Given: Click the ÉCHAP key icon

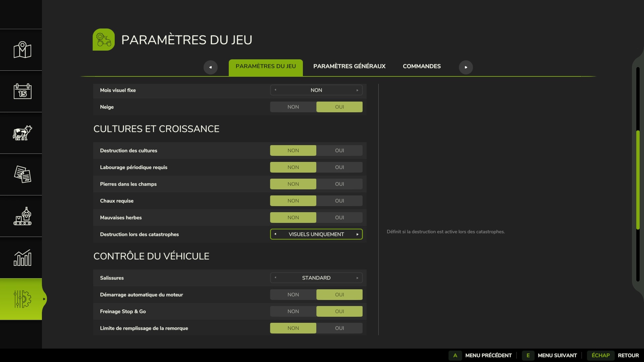Looking at the screenshot, I should (601, 355).
